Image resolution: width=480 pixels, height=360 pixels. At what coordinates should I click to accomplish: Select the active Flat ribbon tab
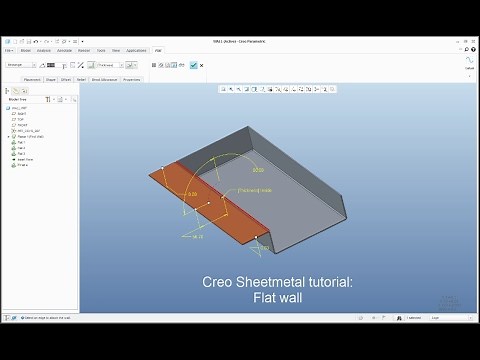click(158, 51)
